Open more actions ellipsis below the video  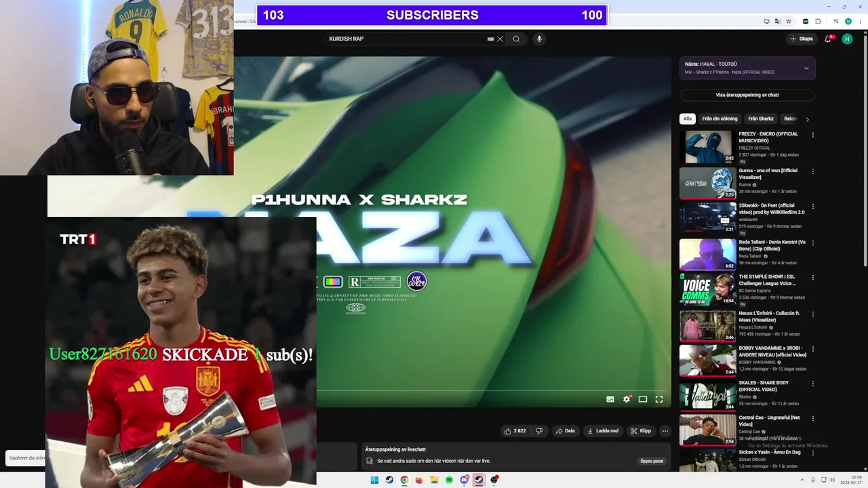(x=665, y=430)
